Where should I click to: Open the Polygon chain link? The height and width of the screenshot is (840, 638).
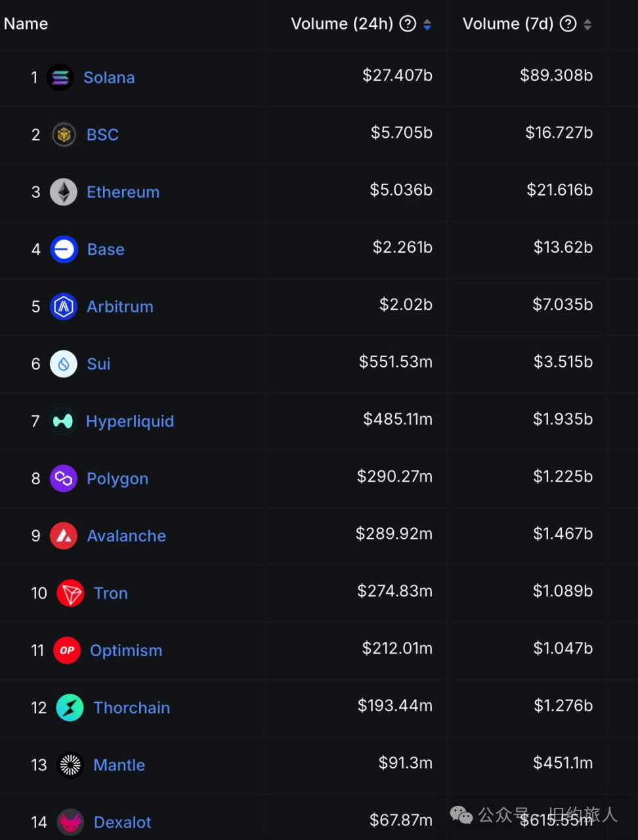(x=117, y=479)
